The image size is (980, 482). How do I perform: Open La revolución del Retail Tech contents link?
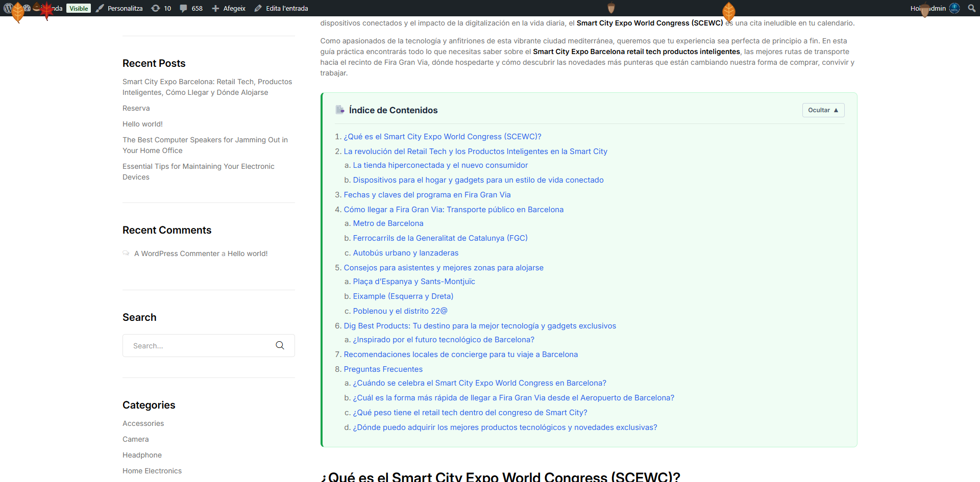(476, 151)
